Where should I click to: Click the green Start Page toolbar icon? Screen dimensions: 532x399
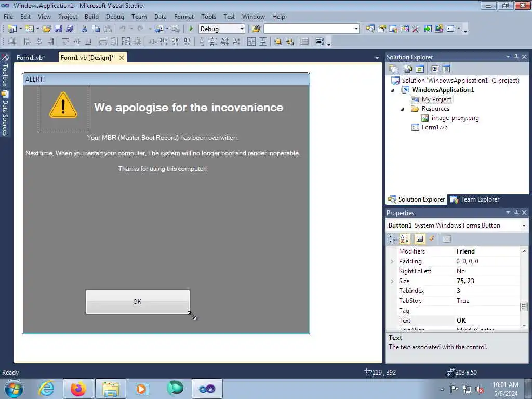428,29
